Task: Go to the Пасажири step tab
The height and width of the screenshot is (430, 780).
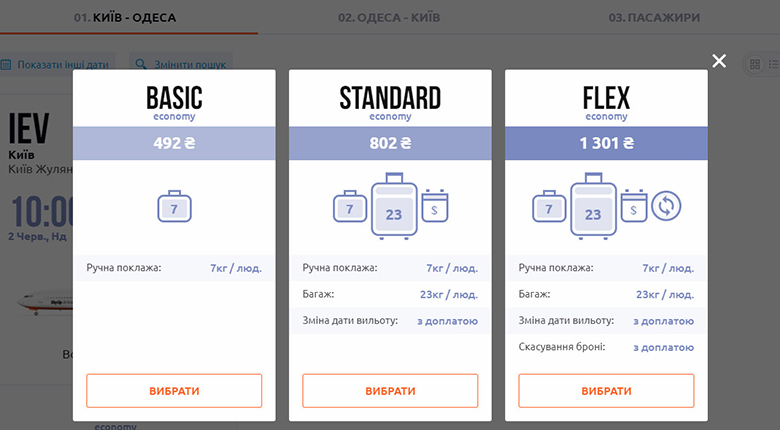Action: point(655,17)
